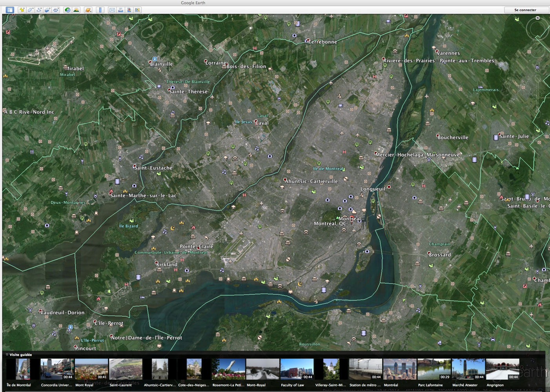Play the Concordia Univer... tour thumbnail

(x=57, y=369)
